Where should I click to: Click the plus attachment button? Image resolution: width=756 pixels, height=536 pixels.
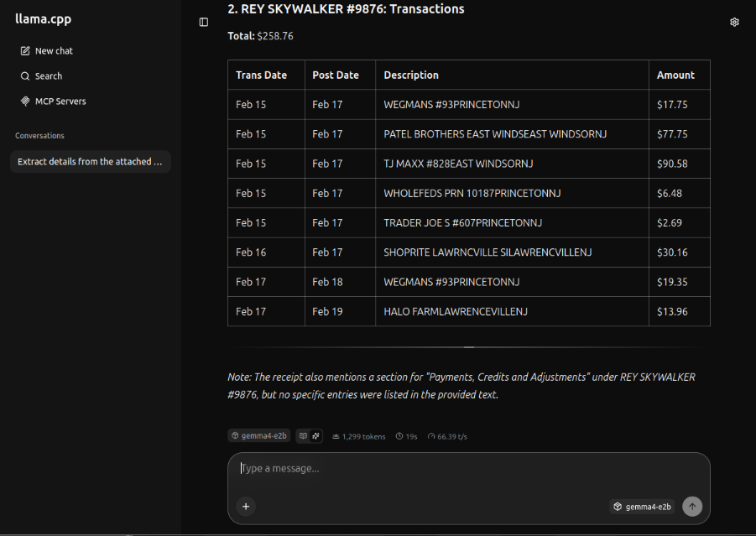tap(246, 506)
